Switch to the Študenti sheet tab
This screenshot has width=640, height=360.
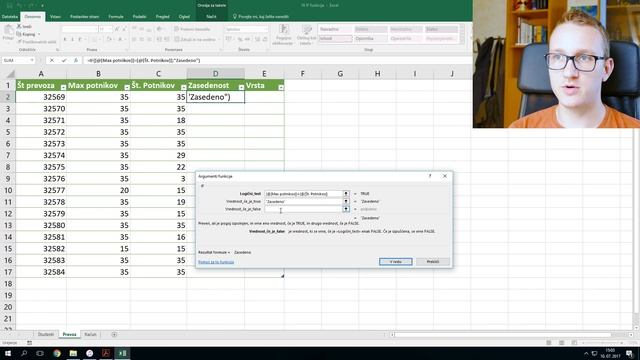[46, 334]
